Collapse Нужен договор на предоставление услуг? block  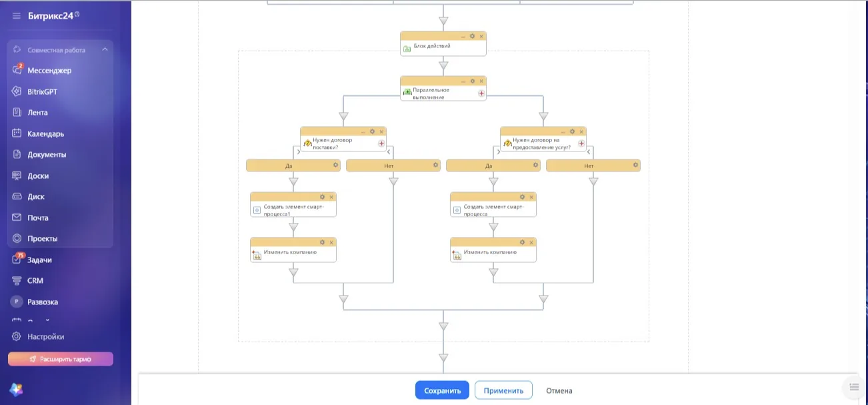(x=563, y=131)
